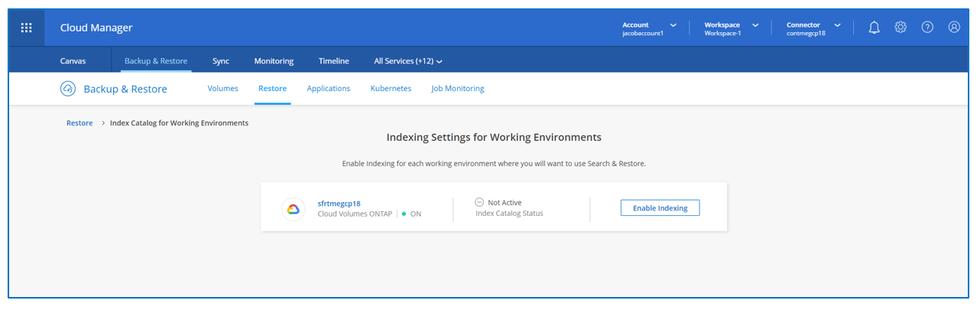
Task: Click the Enable Indexing button
Action: [x=660, y=208]
